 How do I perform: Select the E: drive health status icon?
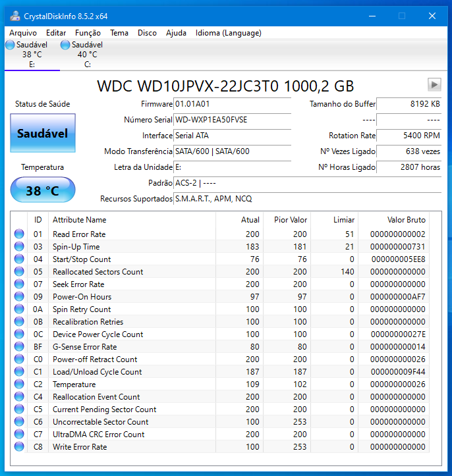pos(10,45)
